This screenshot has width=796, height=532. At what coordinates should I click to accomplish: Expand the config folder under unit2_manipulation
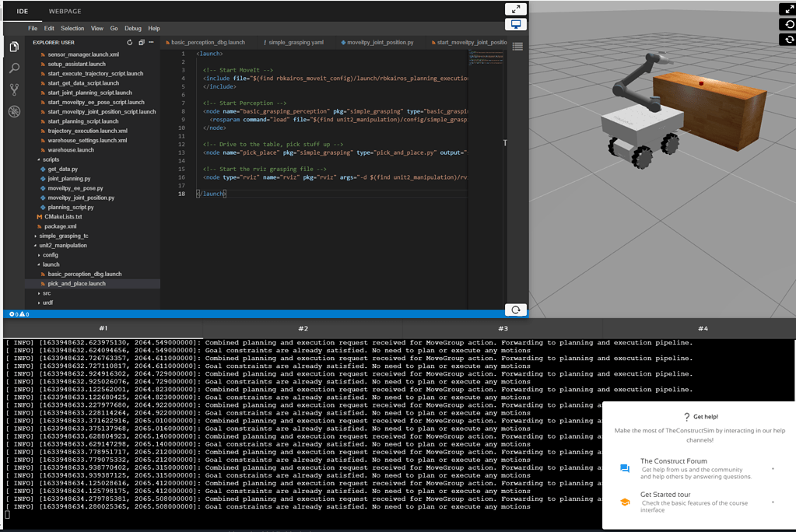click(x=50, y=254)
